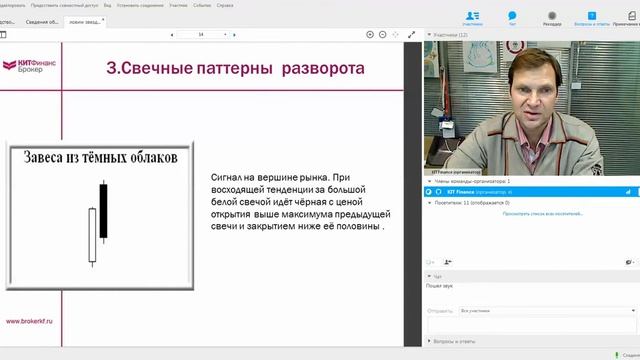Click the 'Пошел звук' chat message

(439, 286)
